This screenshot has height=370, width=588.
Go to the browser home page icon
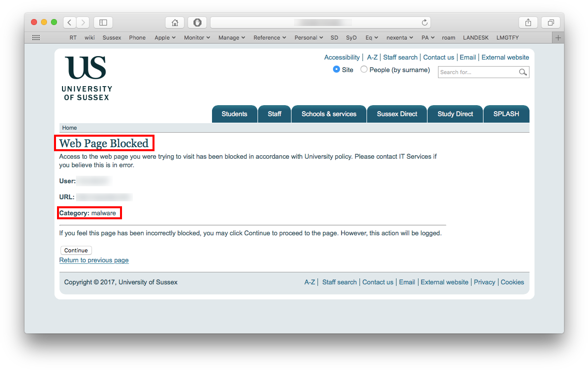(x=175, y=23)
